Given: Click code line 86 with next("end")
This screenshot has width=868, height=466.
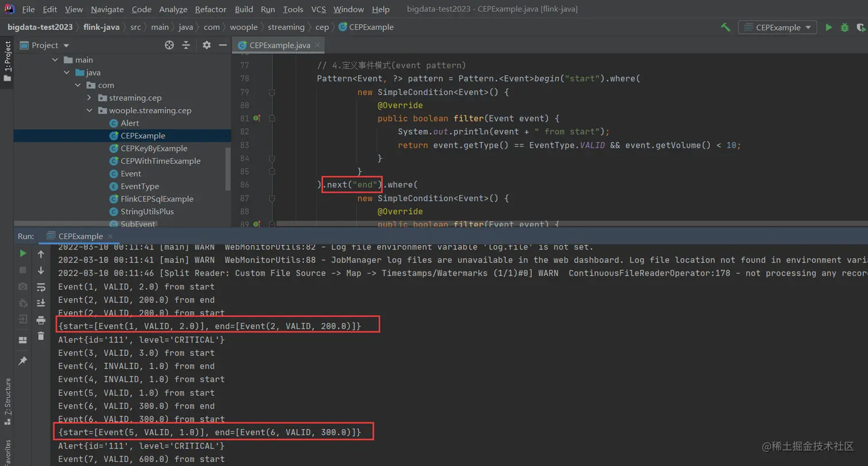Looking at the screenshot, I should (x=367, y=185).
